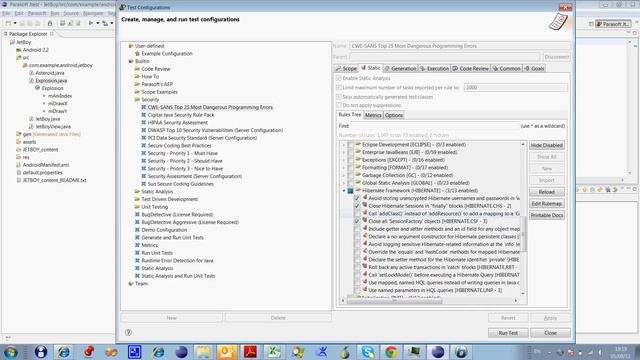Toggle Limit maximum number of tasks checkbox
The width and height of the screenshot is (640, 360).
(338, 87)
